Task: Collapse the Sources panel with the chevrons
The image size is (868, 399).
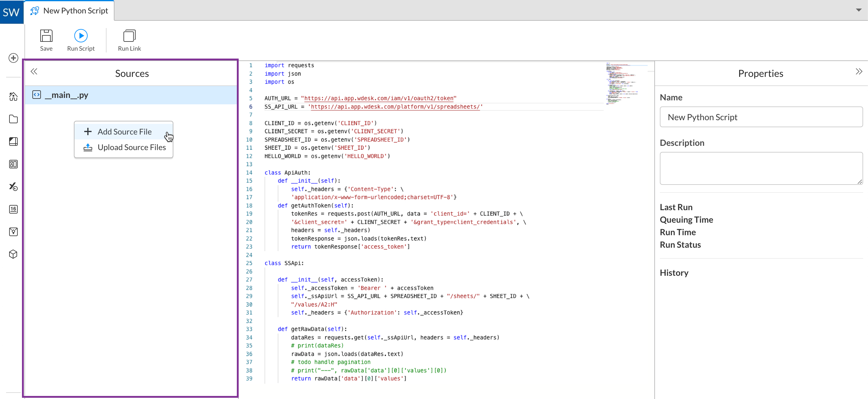Action: pyautogui.click(x=34, y=71)
